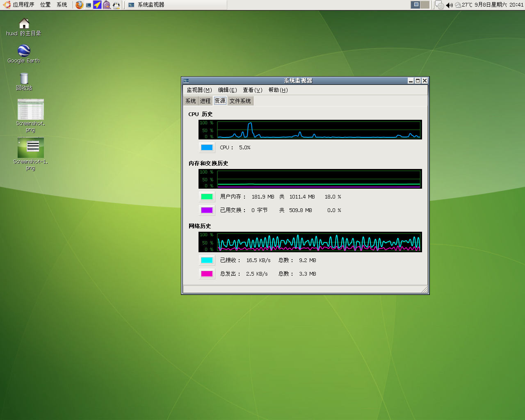Open the Ubuntu logo applications icon
This screenshot has width=525, height=420.
tap(7, 5)
